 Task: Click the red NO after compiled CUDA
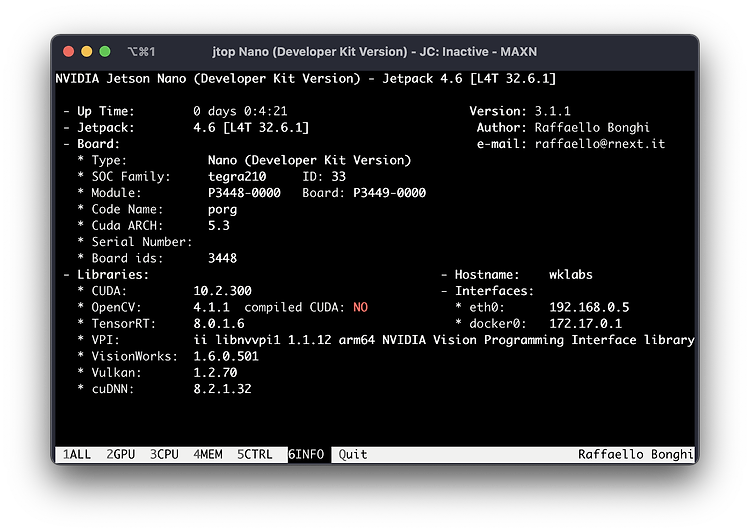[360, 307]
